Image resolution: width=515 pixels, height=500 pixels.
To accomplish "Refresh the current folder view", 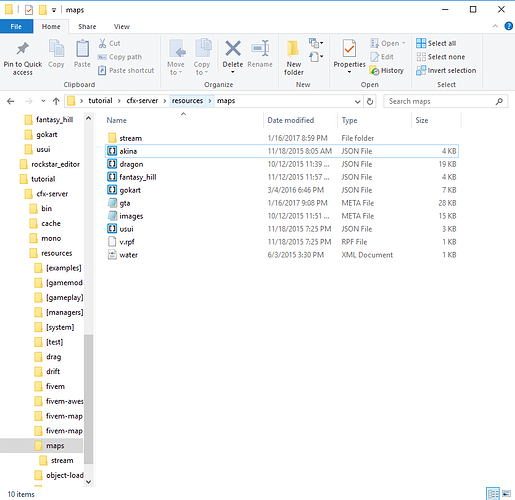I will (370, 101).
